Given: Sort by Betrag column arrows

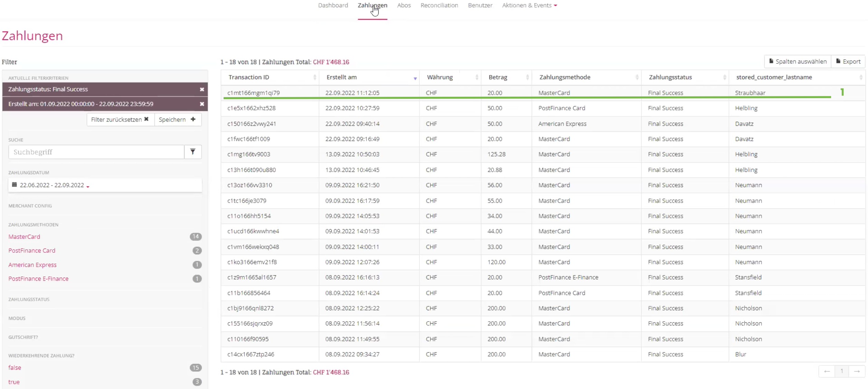Looking at the screenshot, I should [527, 77].
